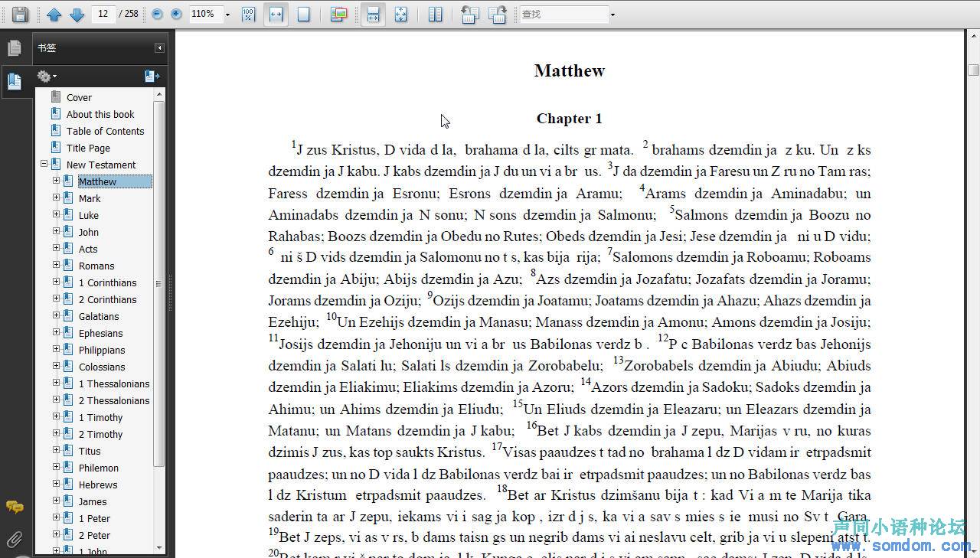The image size is (980, 558).
Task: Select the Matthew bookmark
Action: tap(115, 181)
